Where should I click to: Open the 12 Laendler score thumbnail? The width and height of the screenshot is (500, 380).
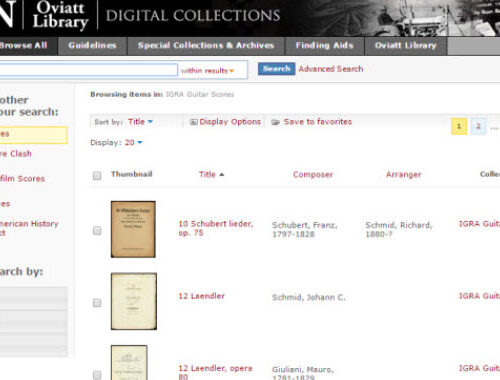click(134, 301)
